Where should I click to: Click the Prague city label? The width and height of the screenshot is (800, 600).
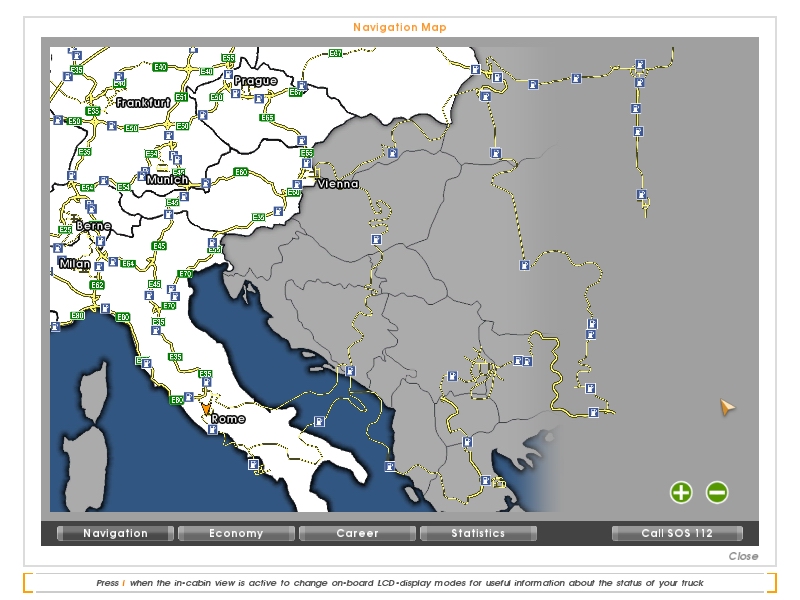point(256,81)
